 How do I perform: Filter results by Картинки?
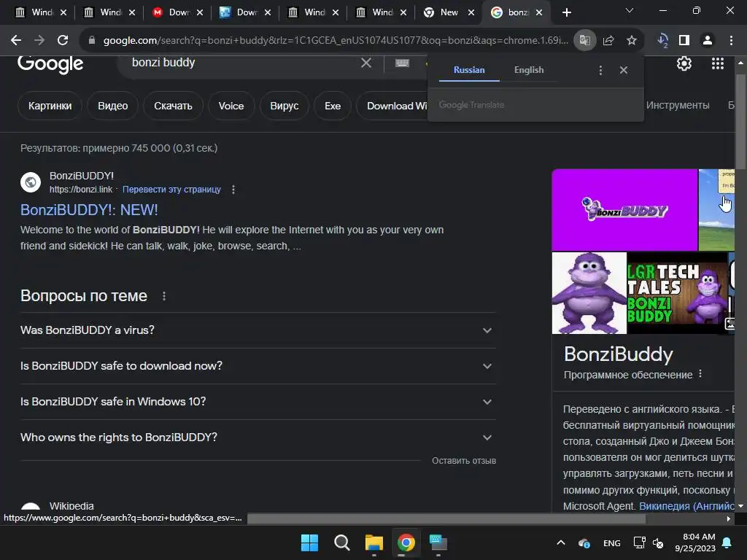coord(50,106)
